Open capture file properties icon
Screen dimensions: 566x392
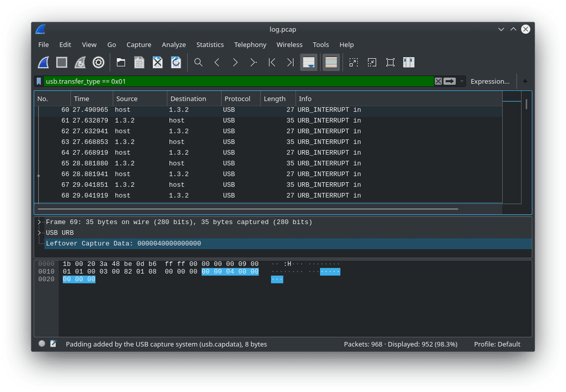point(53,344)
